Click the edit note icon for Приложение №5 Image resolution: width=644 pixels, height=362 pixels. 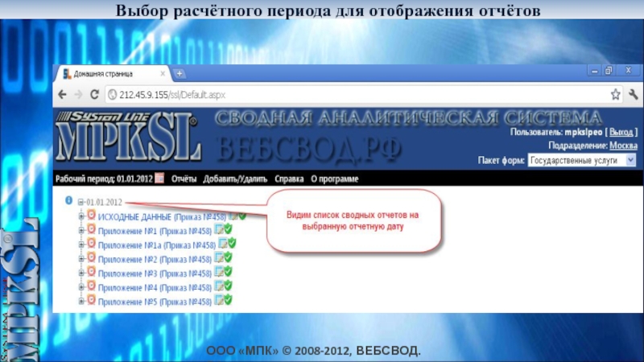pos(219,300)
